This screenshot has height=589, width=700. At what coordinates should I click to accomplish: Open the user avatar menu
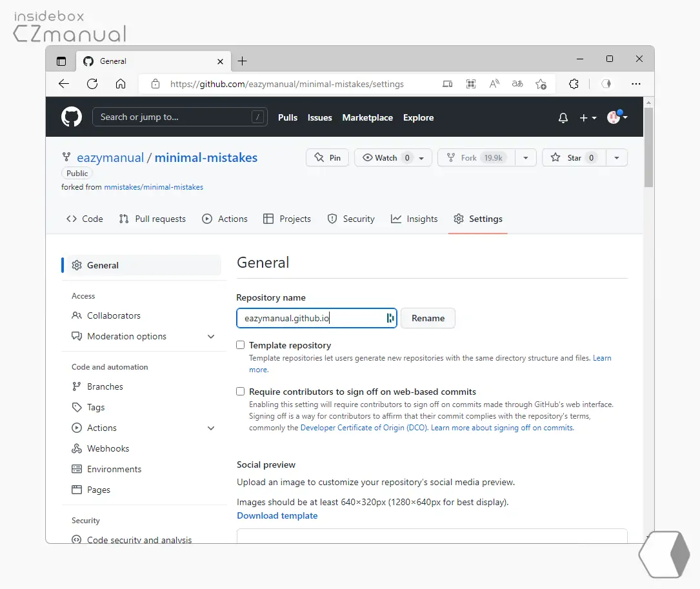pos(617,117)
